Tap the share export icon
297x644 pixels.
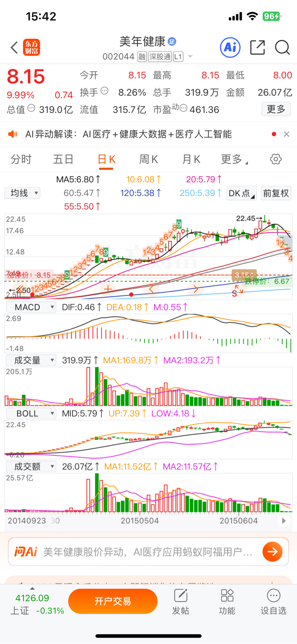click(x=258, y=48)
